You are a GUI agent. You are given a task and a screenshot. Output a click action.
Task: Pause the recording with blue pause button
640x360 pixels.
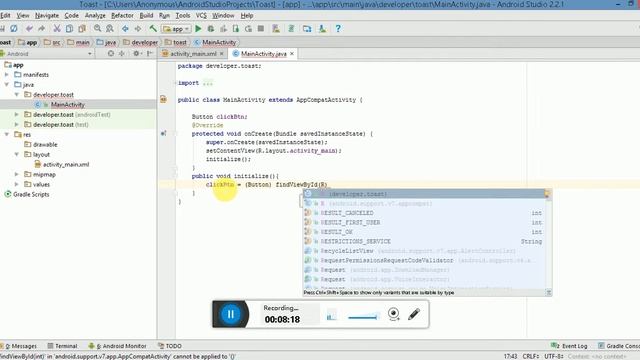point(231,314)
